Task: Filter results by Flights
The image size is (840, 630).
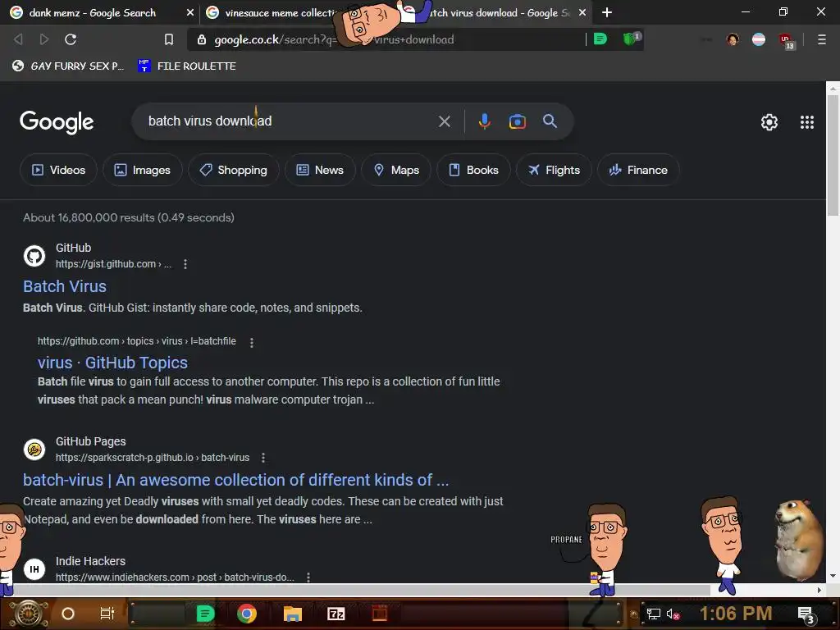Action: point(554,170)
